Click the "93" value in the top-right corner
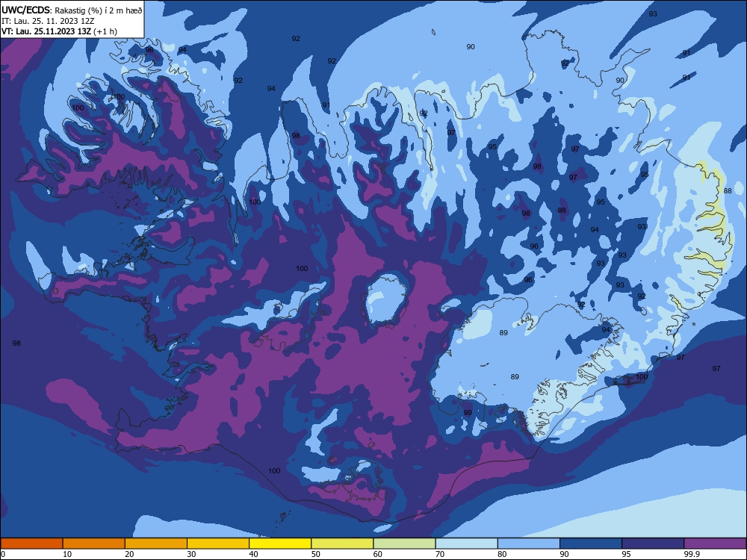Viewport: 747px width, 560px height. pyautogui.click(x=653, y=13)
